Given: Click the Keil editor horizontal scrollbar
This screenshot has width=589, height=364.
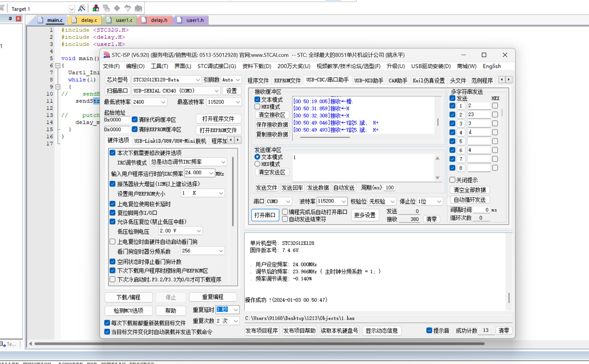Looking at the screenshot, I should tap(259, 344).
